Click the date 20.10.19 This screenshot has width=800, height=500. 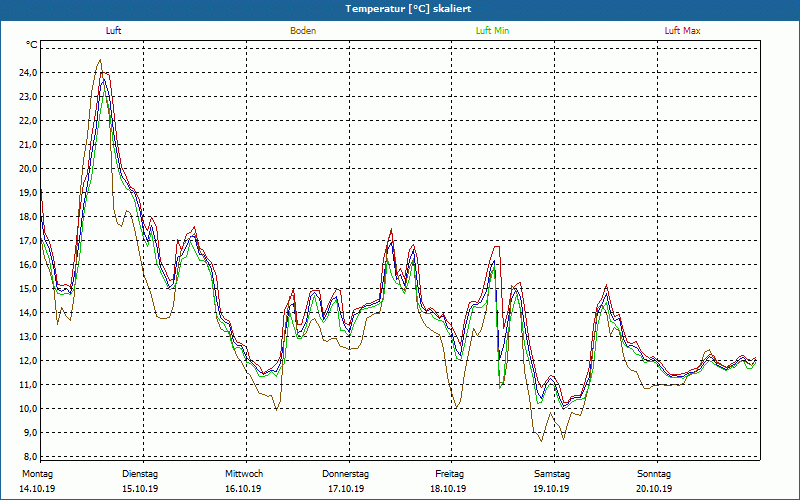(654, 489)
